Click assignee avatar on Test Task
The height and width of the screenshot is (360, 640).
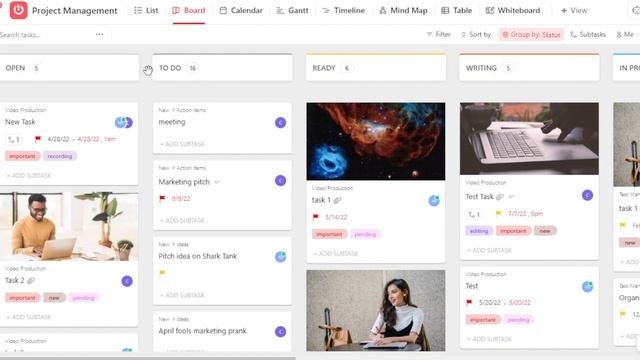click(x=587, y=195)
